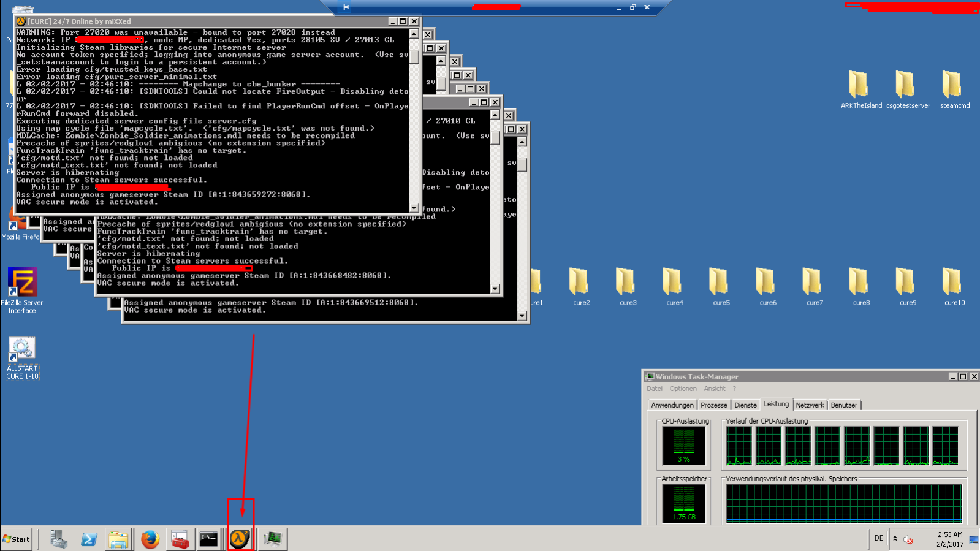Switch to the Task Manager taskbar button
This screenshot has height=551, width=980.
272,539
